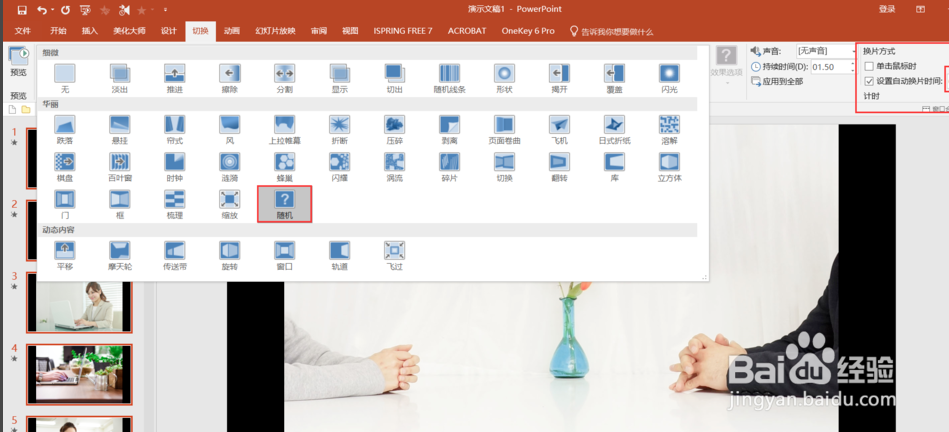Screen dimensions: 949x432
Task: Choose the 棋盘 checkerboard transition
Action: coord(65,167)
